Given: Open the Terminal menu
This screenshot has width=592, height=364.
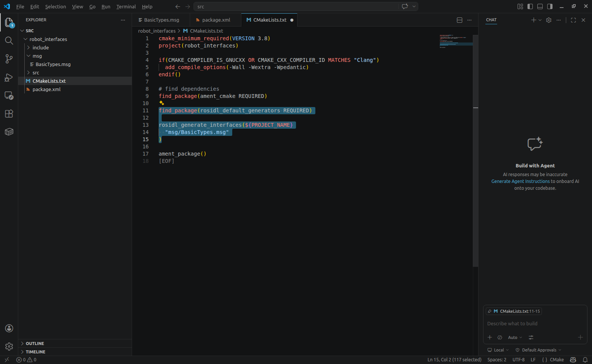Looking at the screenshot, I should pyautogui.click(x=126, y=6).
